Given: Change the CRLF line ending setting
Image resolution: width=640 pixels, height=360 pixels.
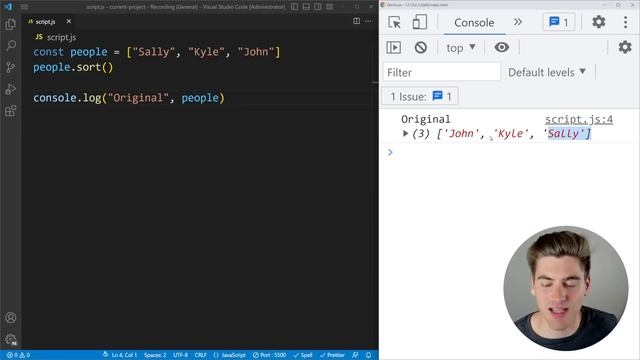Looking at the screenshot, I should coord(200,355).
